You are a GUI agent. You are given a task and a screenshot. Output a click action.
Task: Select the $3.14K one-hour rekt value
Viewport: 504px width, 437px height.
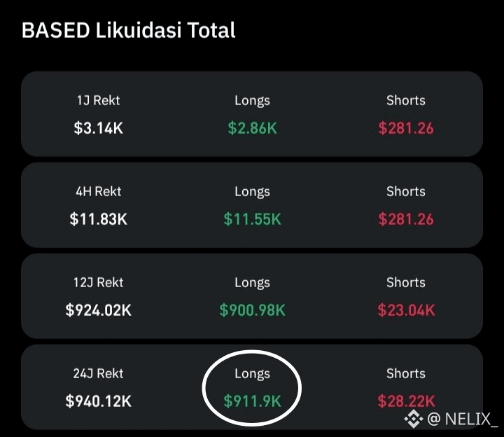coord(99,128)
